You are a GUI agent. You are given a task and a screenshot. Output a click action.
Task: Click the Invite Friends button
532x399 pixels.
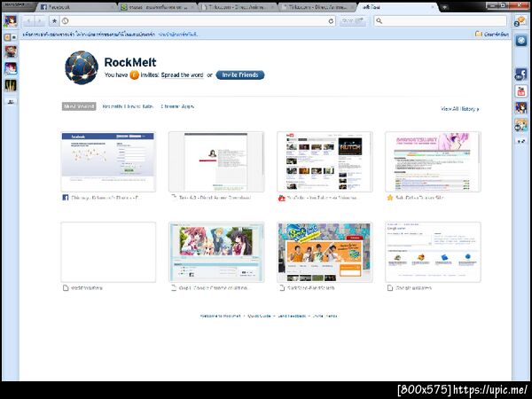pos(240,75)
